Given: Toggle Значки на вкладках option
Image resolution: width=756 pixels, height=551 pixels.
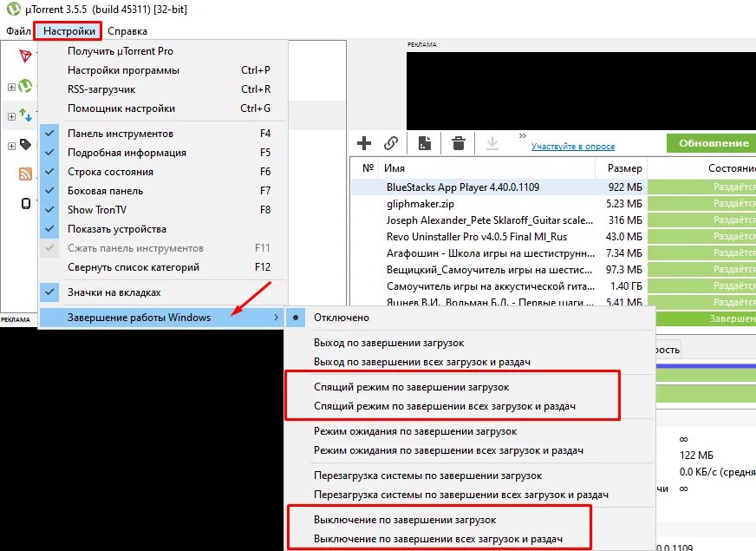Looking at the screenshot, I should click(x=164, y=292).
